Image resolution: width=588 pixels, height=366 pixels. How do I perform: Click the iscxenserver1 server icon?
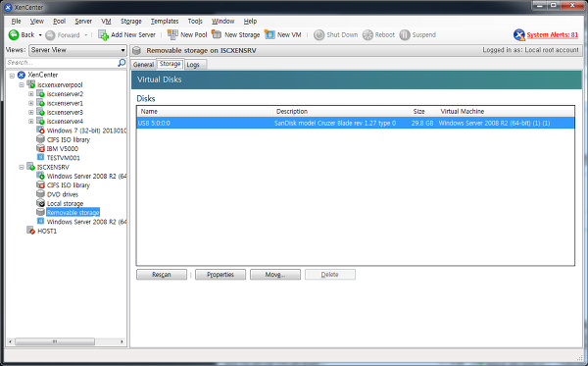click(40, 103)
